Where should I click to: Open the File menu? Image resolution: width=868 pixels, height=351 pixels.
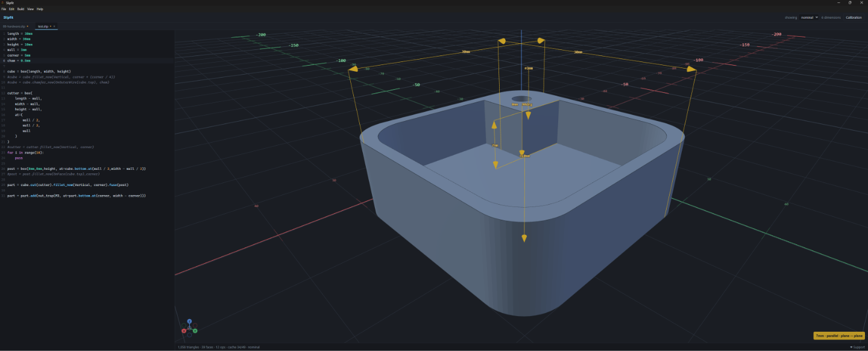coord(4,9)
